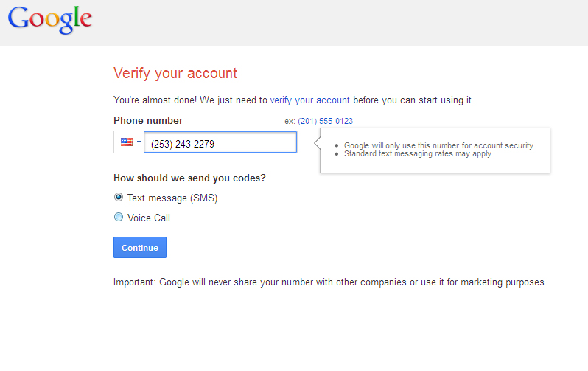The height and width of the screenshot is (371, 588).
Task: Click the "You're almost done!" sentence
Action: [x=190, y=100]
